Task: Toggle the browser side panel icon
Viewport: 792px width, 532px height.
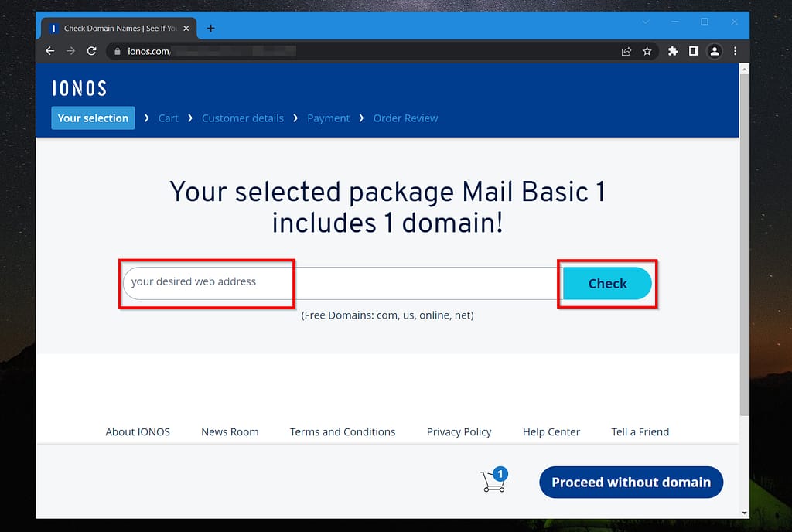Action: [694, 51]
